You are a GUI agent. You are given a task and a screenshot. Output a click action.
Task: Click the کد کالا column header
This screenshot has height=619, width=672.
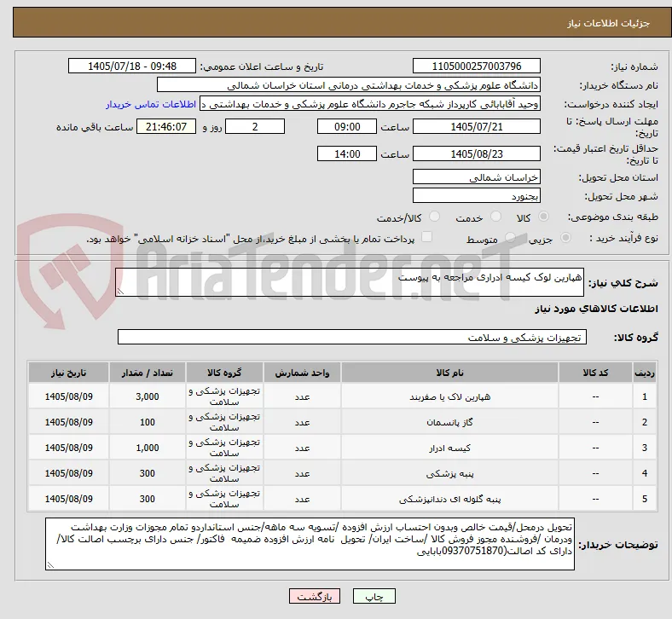pos(595,373)
